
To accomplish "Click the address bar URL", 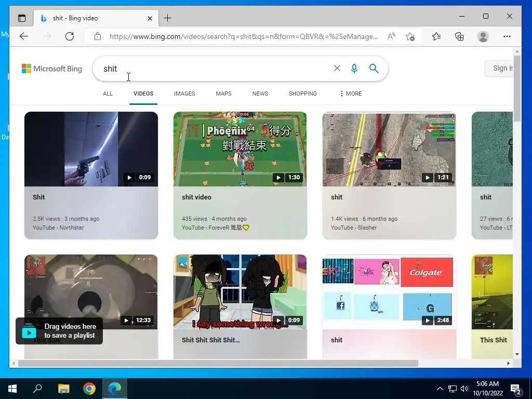I will pos(244,36).
